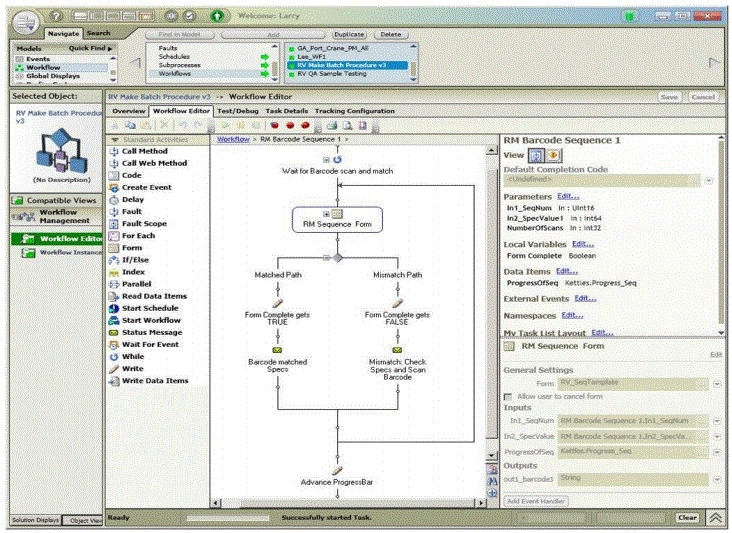
Task: Open the Form RV_SeqTemplate dropdown
Action: (716, 383)
